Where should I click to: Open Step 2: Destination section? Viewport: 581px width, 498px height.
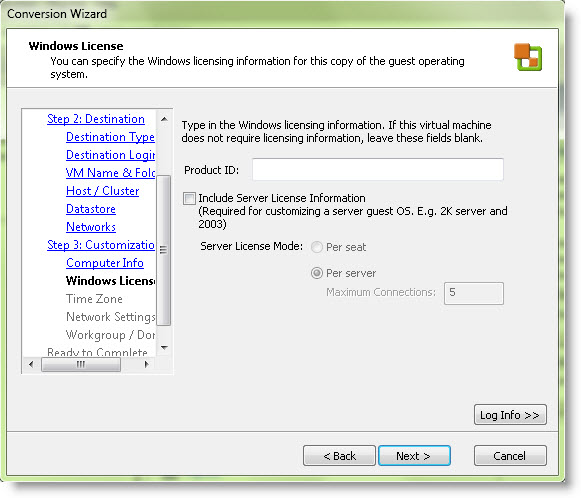(96, 119)
